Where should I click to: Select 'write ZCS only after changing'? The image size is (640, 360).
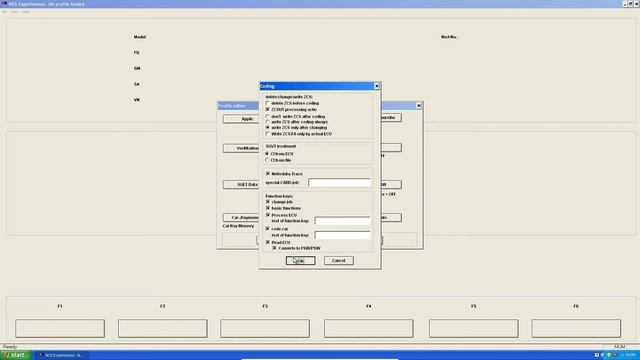(x=268, y=128)
